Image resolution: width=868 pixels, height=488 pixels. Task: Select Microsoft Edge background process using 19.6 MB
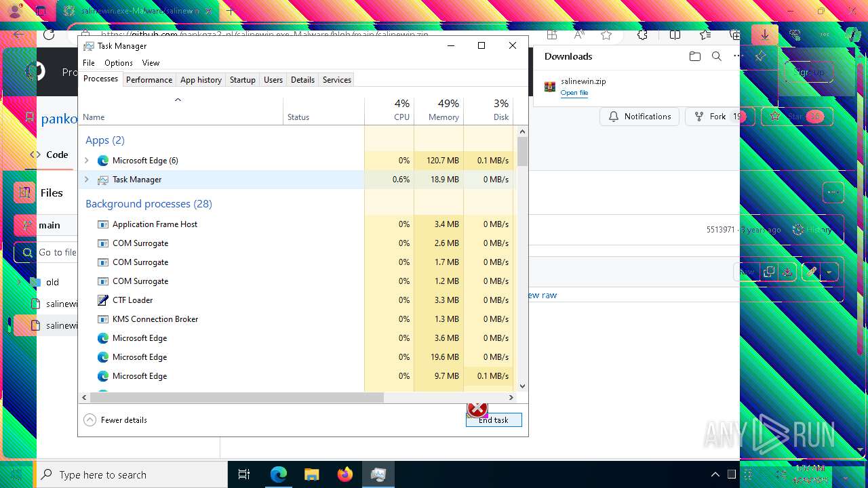click(x=297, y=357)
